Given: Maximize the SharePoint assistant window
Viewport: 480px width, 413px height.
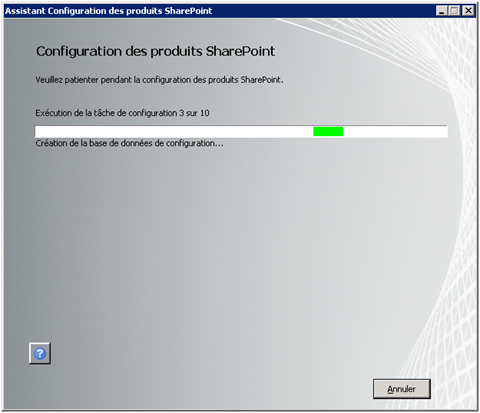Looking at the screenshot, I should pos(455,11).
